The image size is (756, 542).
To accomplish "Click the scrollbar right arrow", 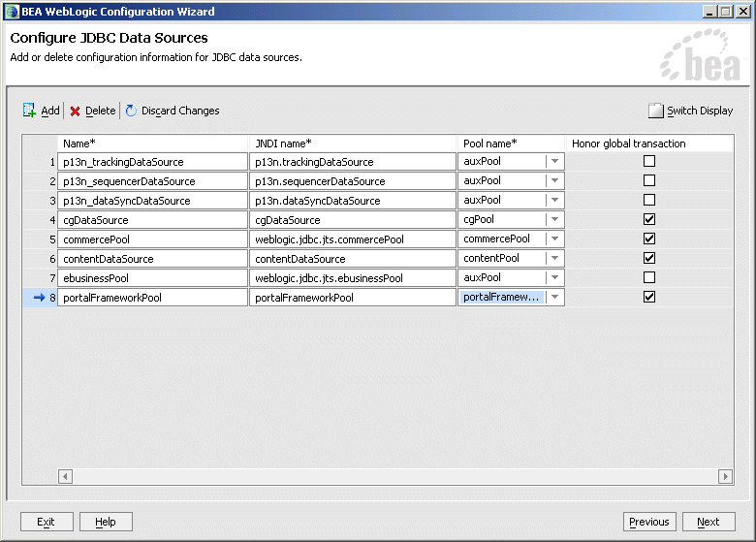I will coord(725,476).
